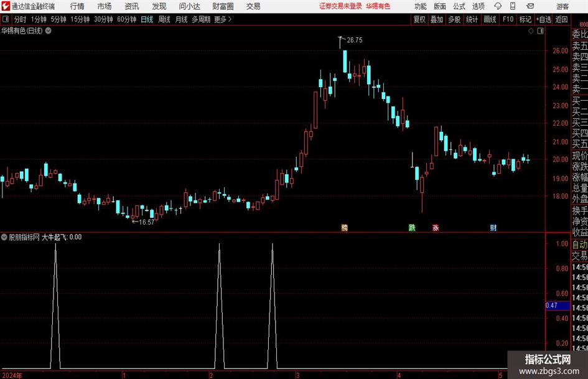
Task: Open the mobile phone icon
Action: pos(513,6)
